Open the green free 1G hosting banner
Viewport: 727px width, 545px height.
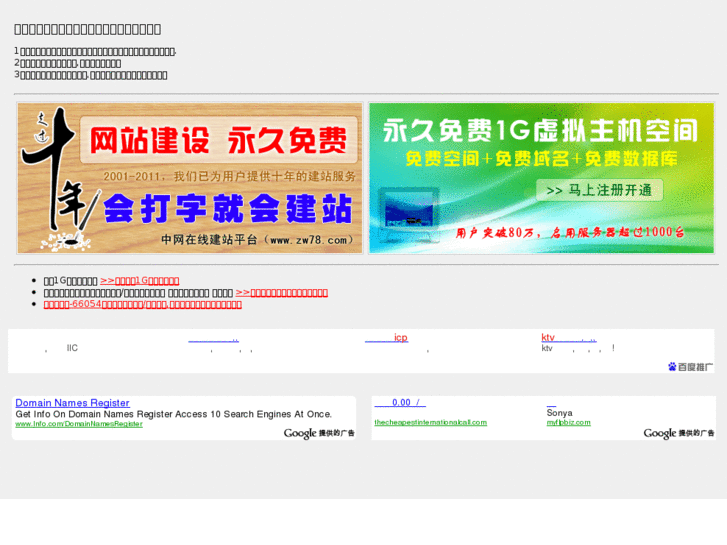tap(541, 178)
